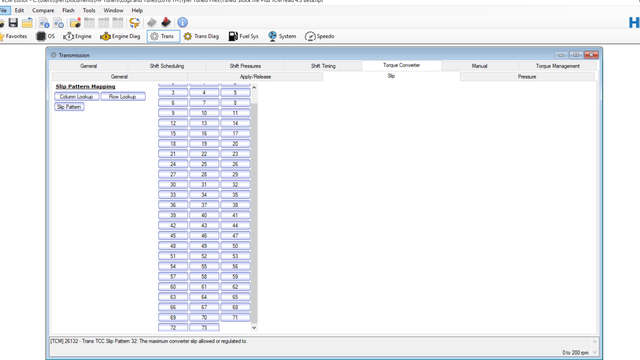Click the first greyed table compare icon
This screenshot has width=640, height=360.
tap(89, 22)
